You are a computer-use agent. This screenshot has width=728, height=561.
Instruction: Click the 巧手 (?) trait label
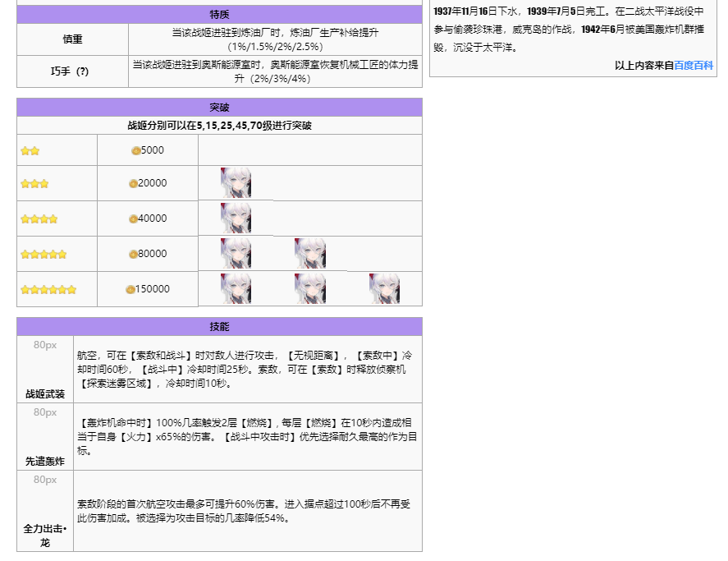click(72, 71)
